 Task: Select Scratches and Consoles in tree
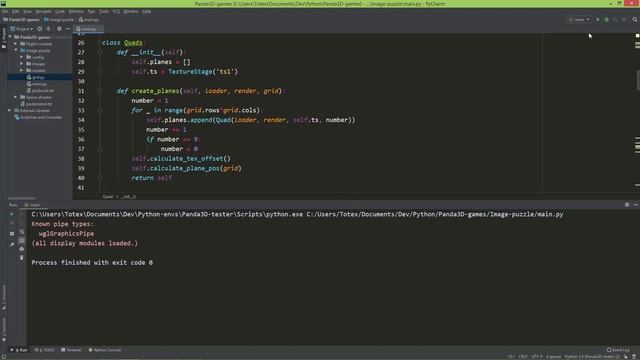click(38, 117)
